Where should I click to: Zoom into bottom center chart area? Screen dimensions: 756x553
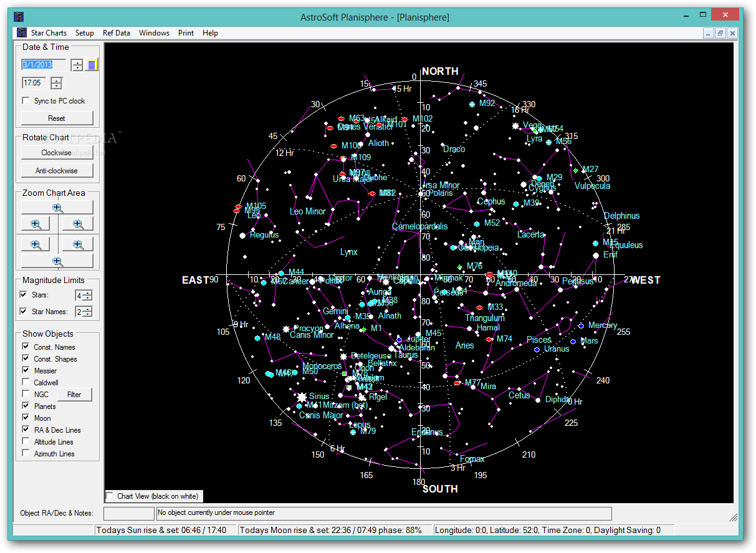tap(57, 261)
